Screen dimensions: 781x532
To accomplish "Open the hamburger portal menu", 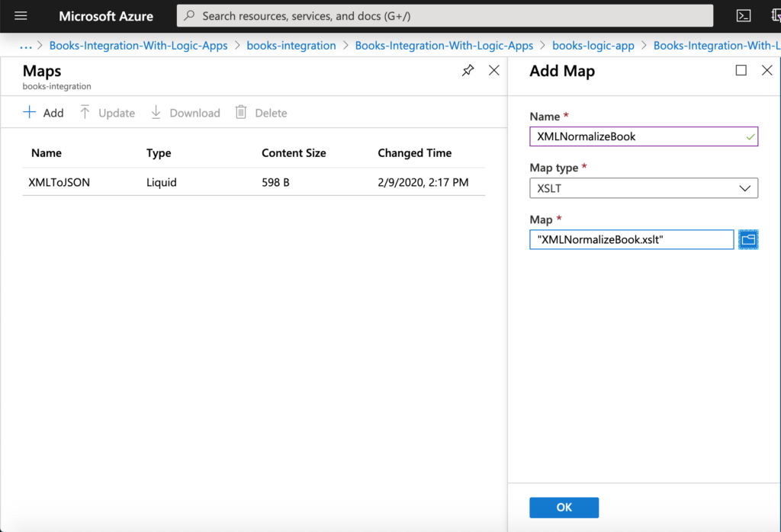I will [x=21, y=15].
